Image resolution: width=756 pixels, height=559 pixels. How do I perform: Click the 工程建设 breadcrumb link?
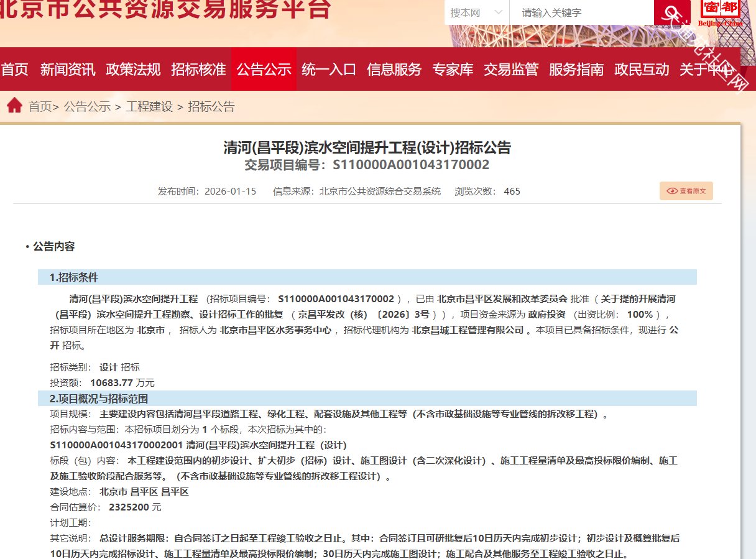tap(149, 106)
